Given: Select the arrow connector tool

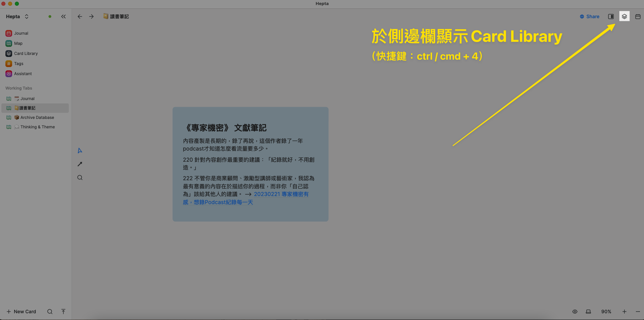Looking at the screenshot, I should pos(80,164).
